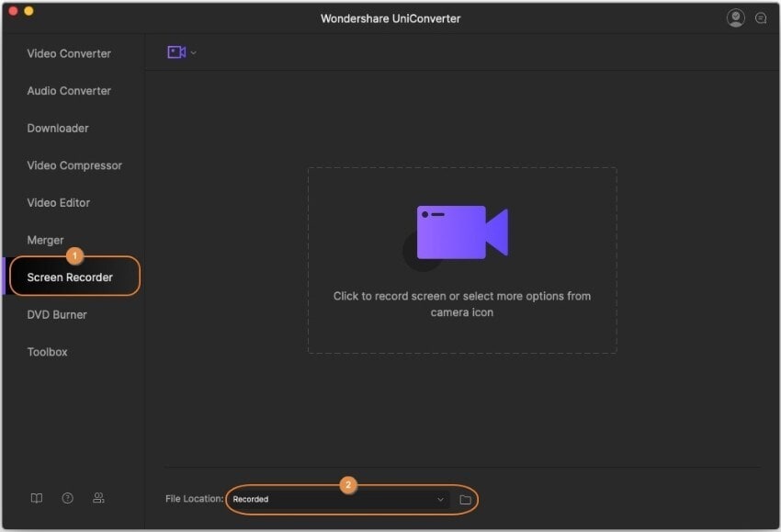The image size is (781, 532).
Task: Switch to Audio Converter
Action: (69, 91)
